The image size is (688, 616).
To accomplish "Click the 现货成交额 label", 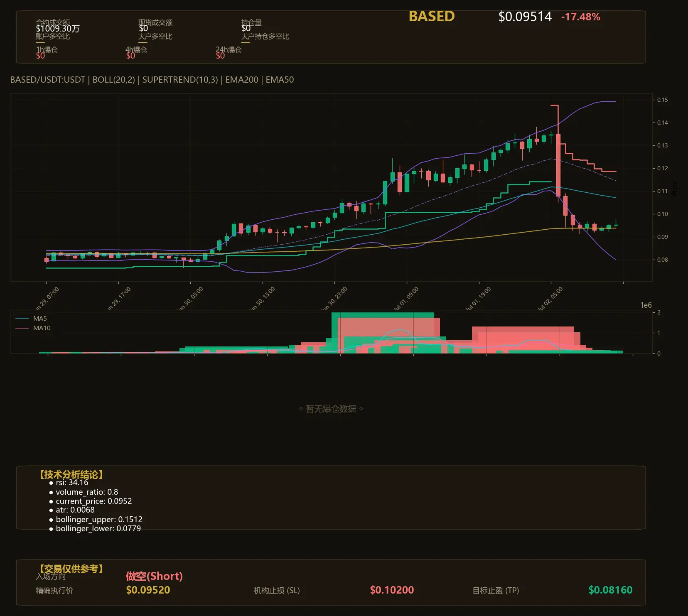I will pos(155,22).
